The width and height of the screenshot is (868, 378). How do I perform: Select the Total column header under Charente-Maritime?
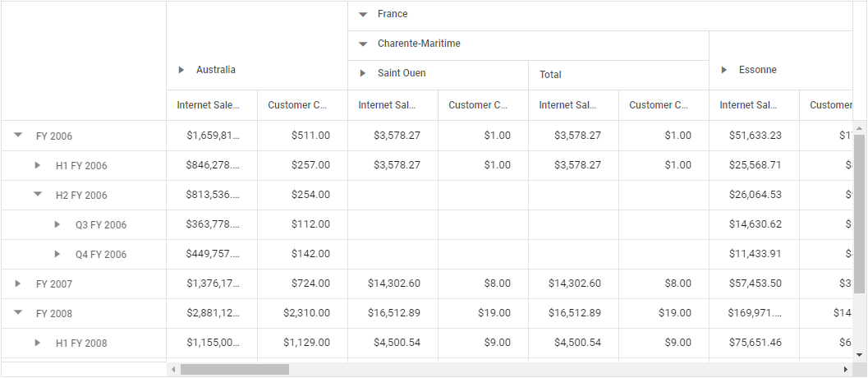tap(550, 75)
